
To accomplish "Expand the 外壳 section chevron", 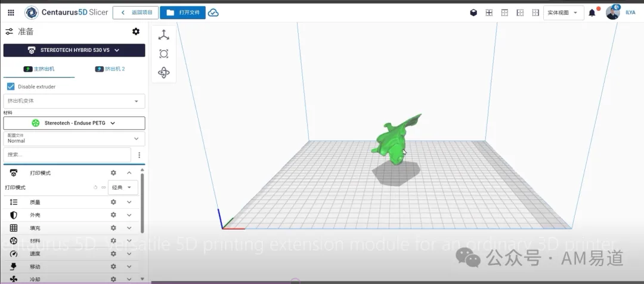I will (x=129, y=215).
